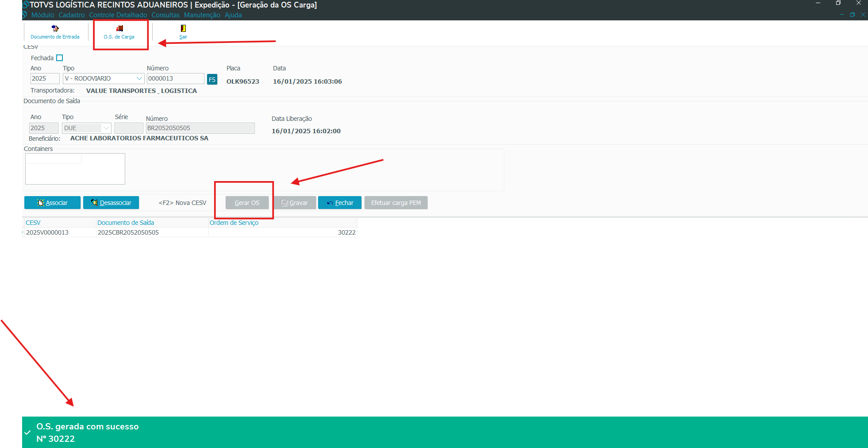The height and width of the screenshot is (448, 868).
Task: Restore the inner MDI child window
Action: tap(852, 15)
